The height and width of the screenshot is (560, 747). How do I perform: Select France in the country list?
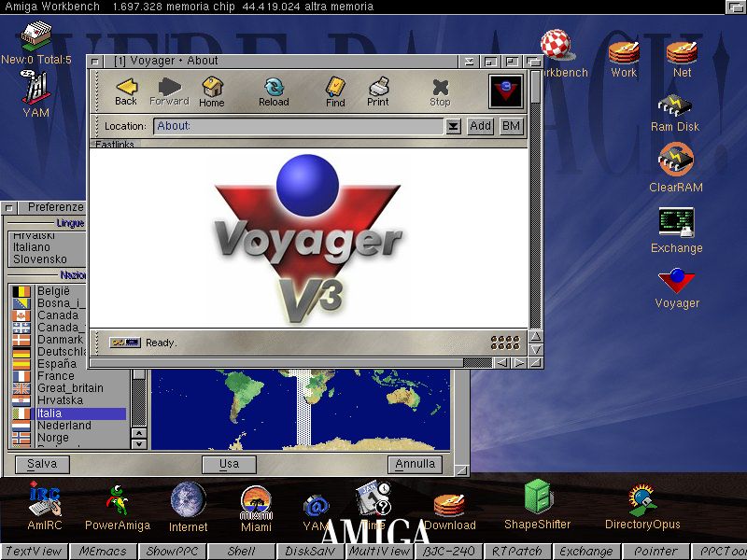click(x=56, y=376)
